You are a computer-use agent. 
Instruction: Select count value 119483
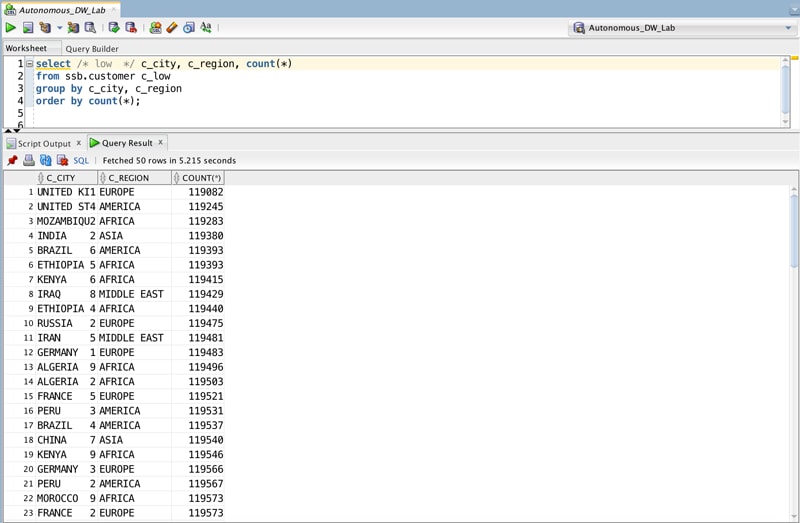point(198,353)
